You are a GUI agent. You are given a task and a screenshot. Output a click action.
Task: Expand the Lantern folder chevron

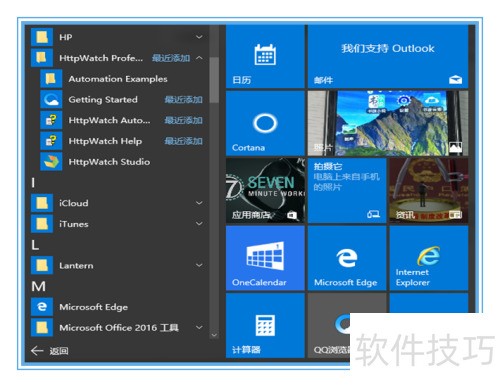click(199, 265)
